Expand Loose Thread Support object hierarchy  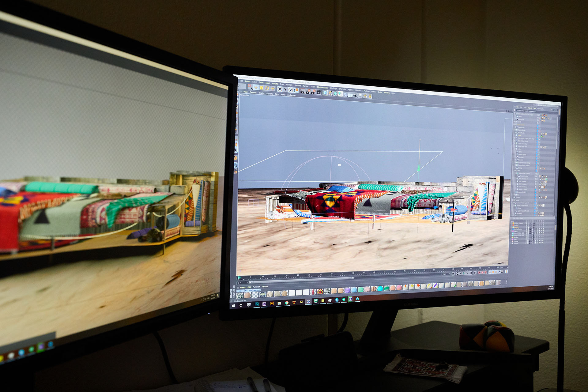(x=514, y=203)
